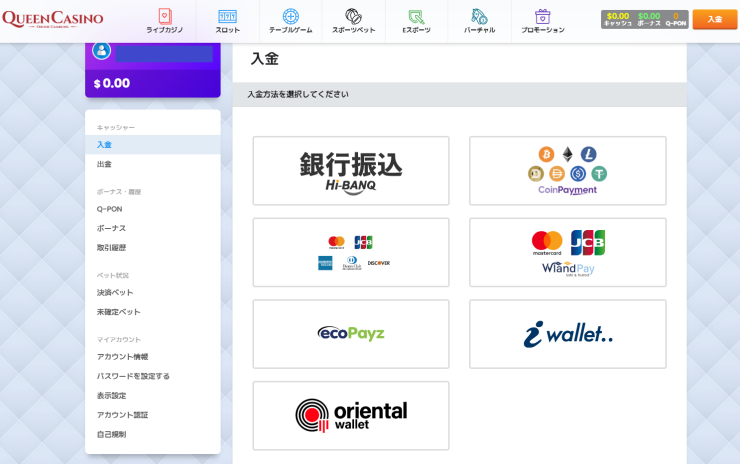Choose the credit card option with Discover logo
740x464 pixels.
pos(351,253)
